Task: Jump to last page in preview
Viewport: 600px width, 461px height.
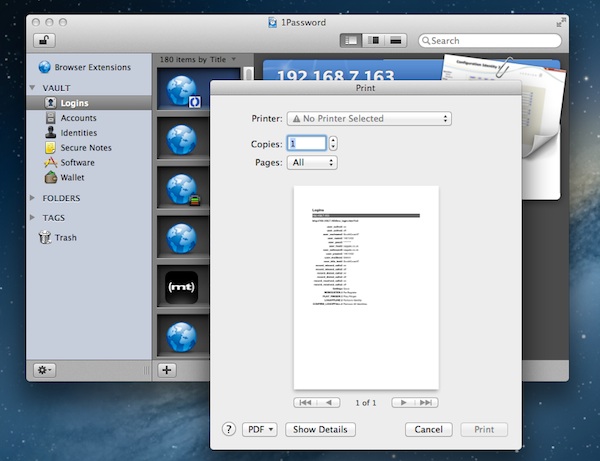Action: tap(426, 402)
